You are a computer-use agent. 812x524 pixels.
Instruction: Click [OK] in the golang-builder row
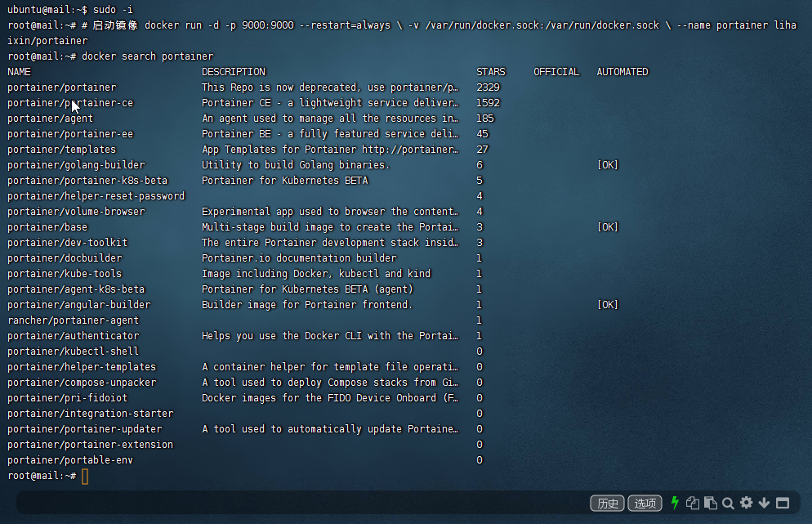click(x=608, y=165)
